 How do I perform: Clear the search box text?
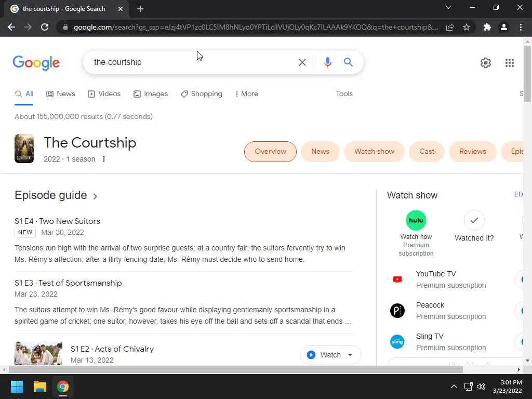pos(302,62)
